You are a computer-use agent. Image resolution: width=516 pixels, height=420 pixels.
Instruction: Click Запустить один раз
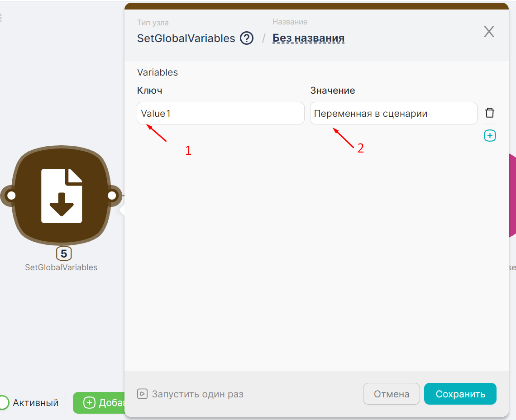[190, 394]
